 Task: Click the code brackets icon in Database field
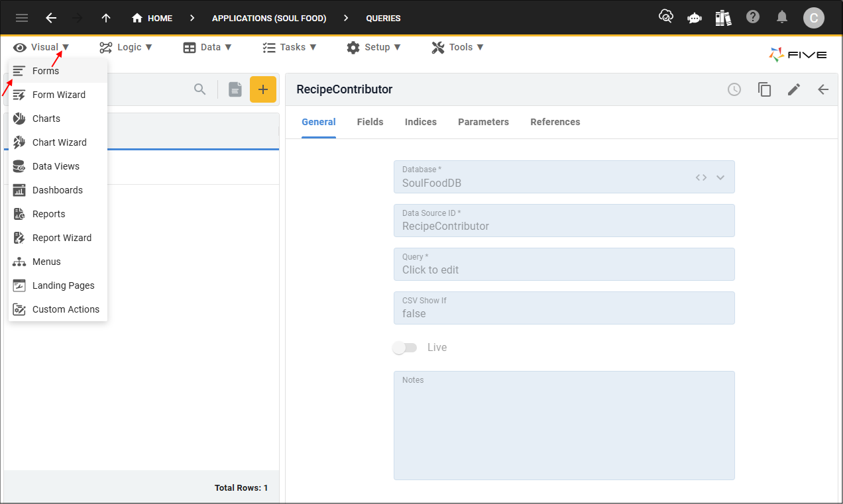click(701, 177)
